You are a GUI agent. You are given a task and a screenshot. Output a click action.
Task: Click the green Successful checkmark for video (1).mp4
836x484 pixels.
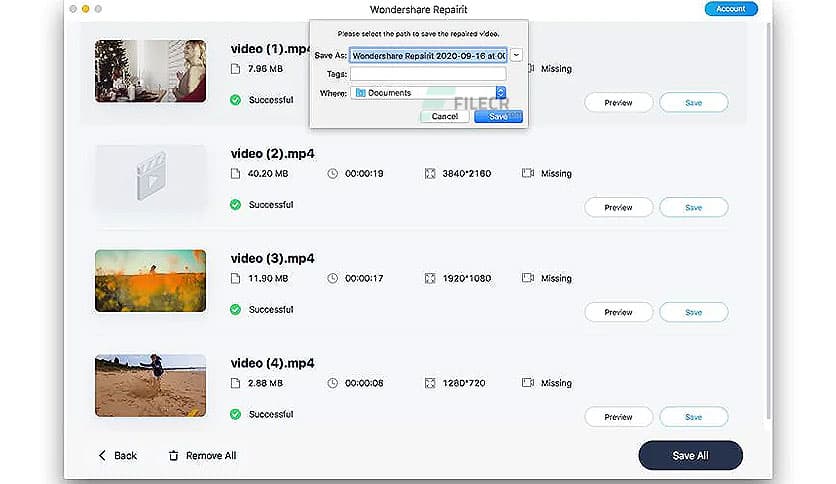tap(235, 100)
